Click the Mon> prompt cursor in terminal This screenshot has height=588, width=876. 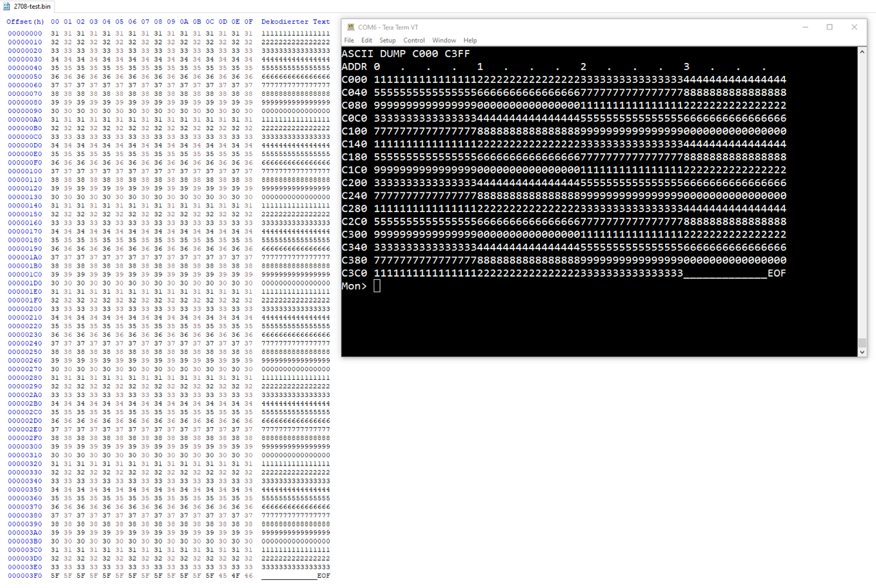point(377,286)
